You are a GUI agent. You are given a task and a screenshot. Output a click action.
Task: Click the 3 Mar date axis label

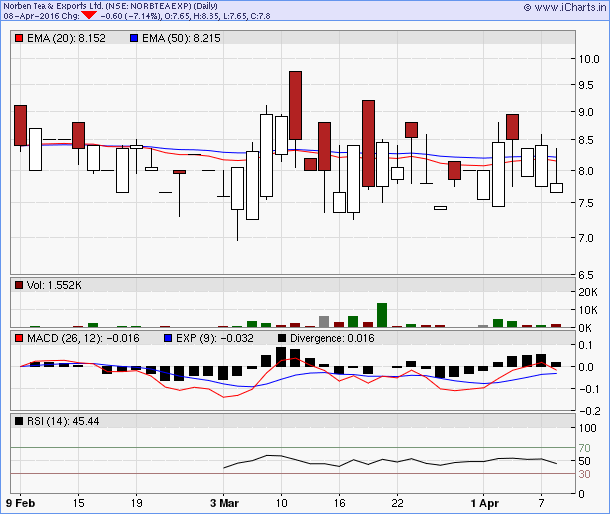(x=224, y=503)
